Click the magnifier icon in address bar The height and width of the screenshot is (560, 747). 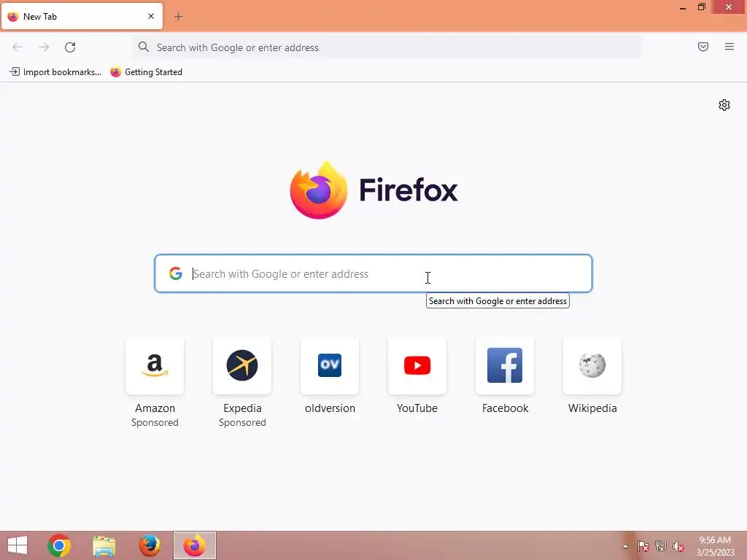click(144, 47)
